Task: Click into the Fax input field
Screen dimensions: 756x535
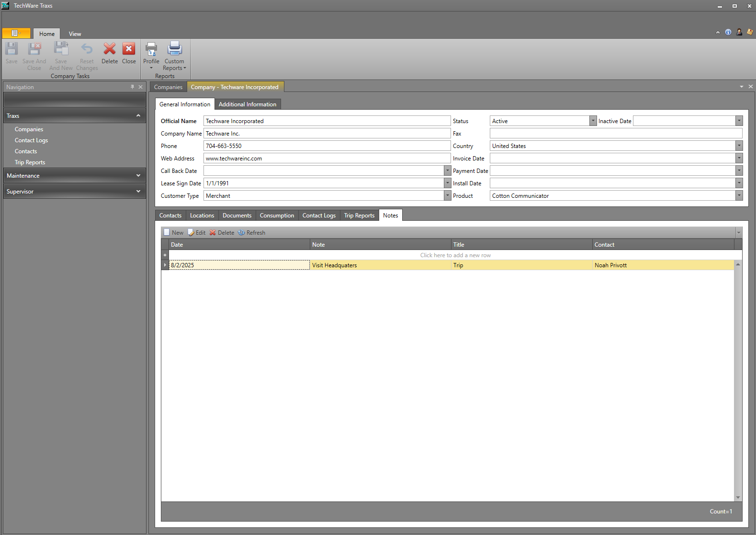Action: click(616, 134)
